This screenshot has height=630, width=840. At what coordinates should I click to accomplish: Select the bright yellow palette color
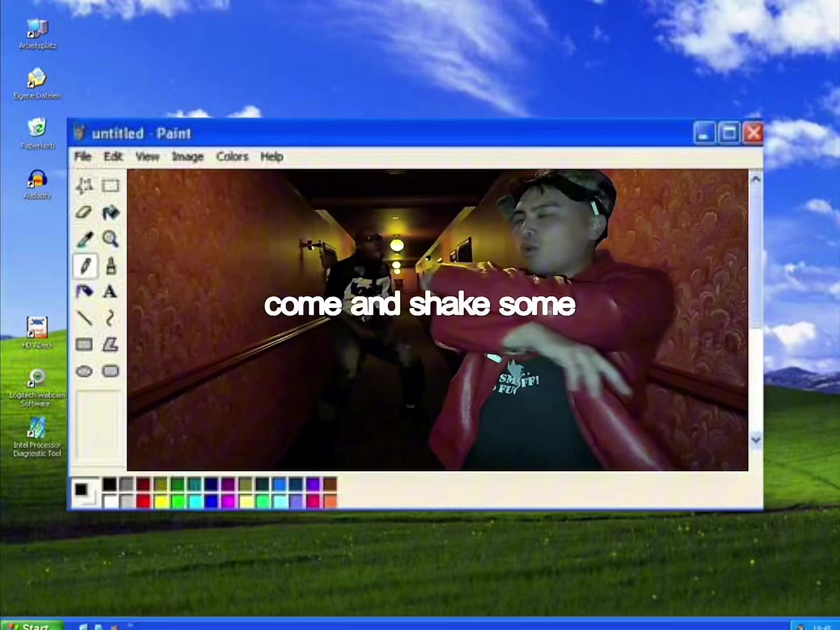[160, 501]
